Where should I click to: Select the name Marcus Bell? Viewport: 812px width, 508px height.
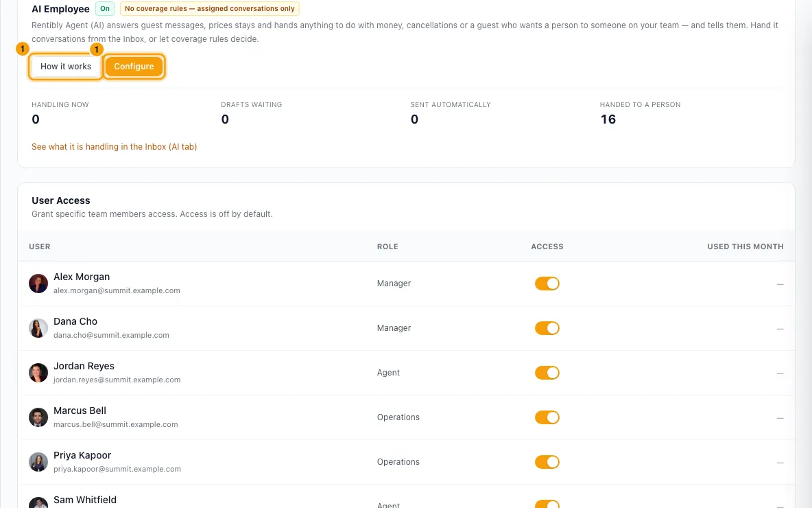pos(80,411)
